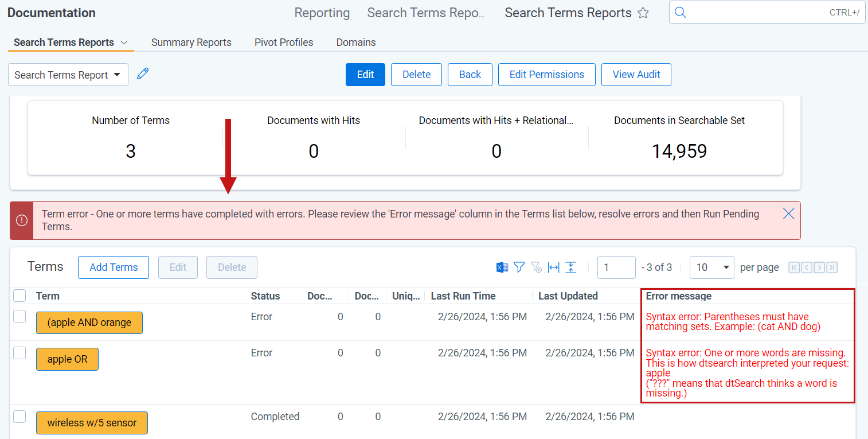Image resolution: width=868 pixels, height=439 pixels.
Task: Switch to the Summary Reports tab
Action: tap(191, 42)
